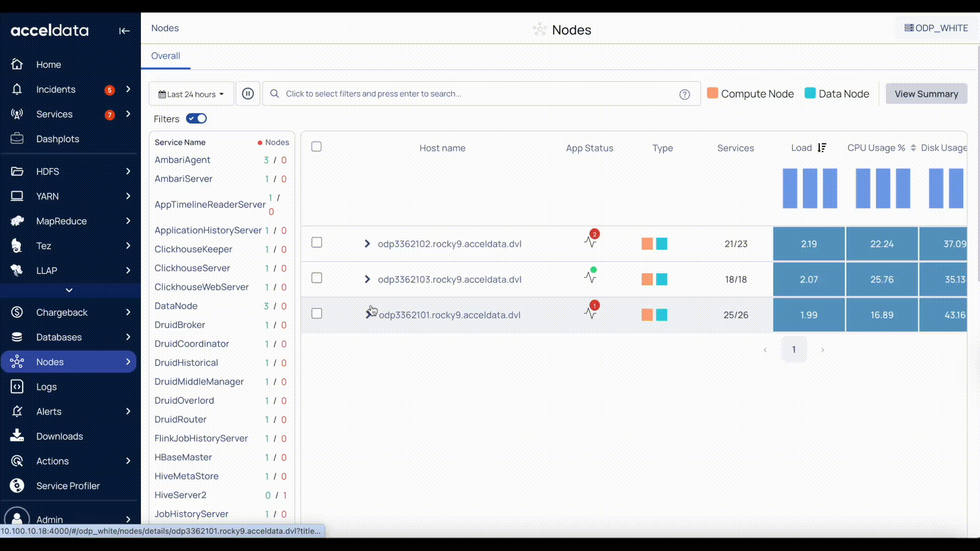Viewport: 980px width, 551px height.
Task: Select AmbariAgent in service list
Action: [183, 160]
